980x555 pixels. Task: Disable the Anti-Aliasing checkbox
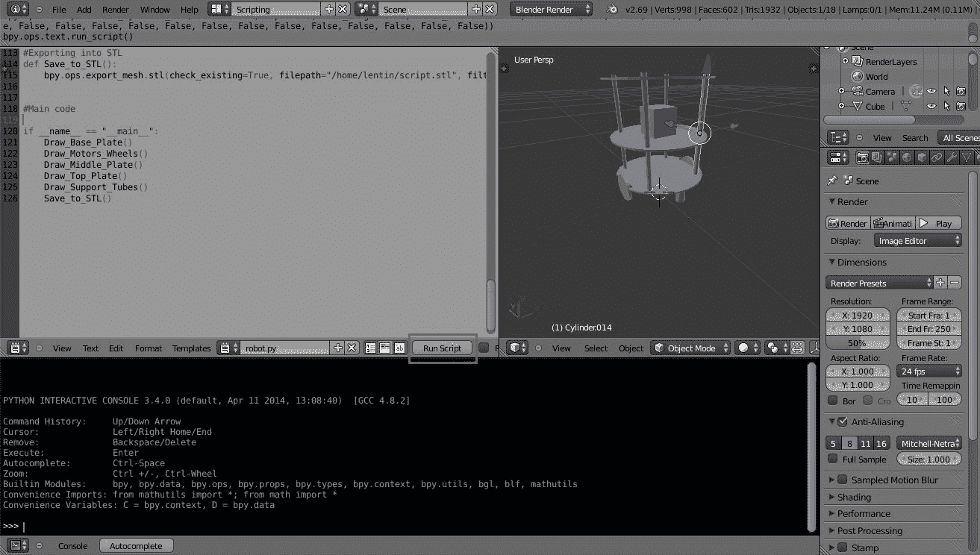(843, 422)
